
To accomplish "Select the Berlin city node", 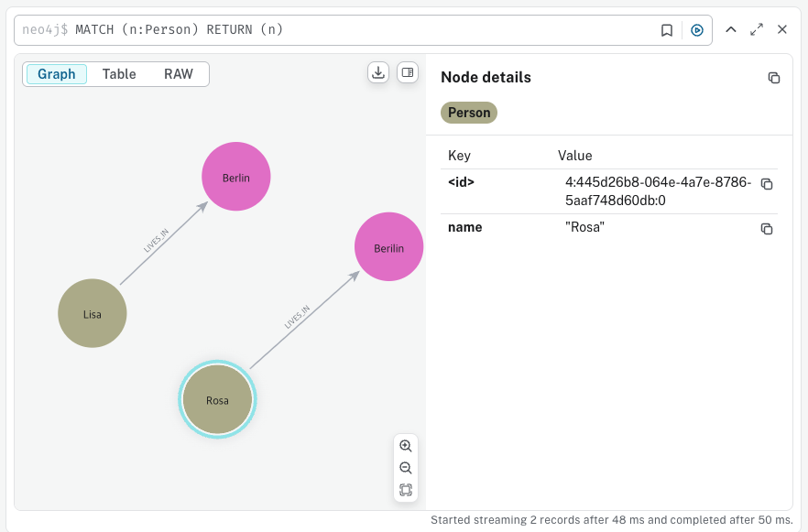I will [x=236, y=177].
